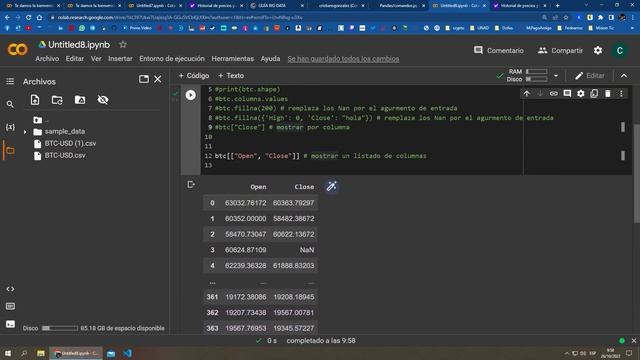Delete the current cell
Image resolution: width=640 pixels, height=360 pixels.
608,94
